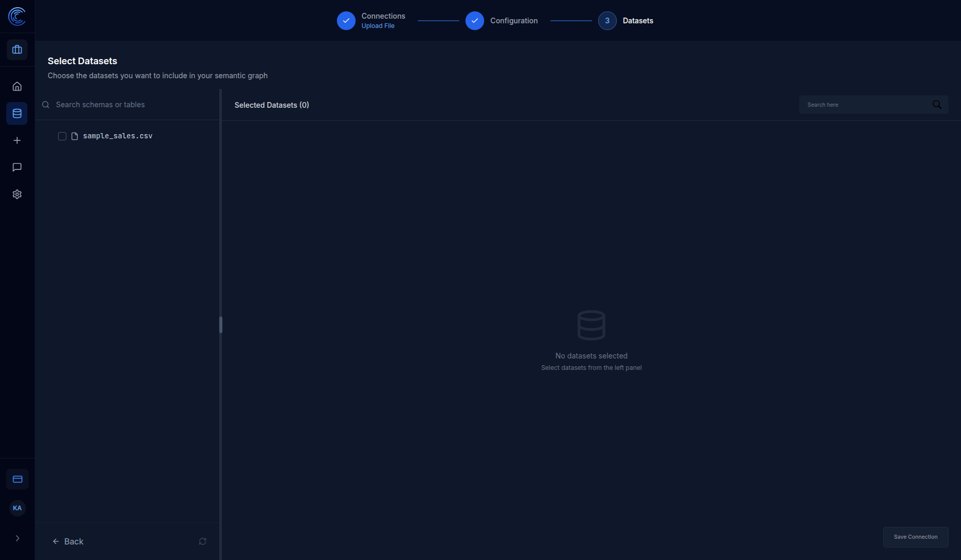Click the Connections step checkmark circle
The width and height of the screenshot is (961, 560).
346,21
